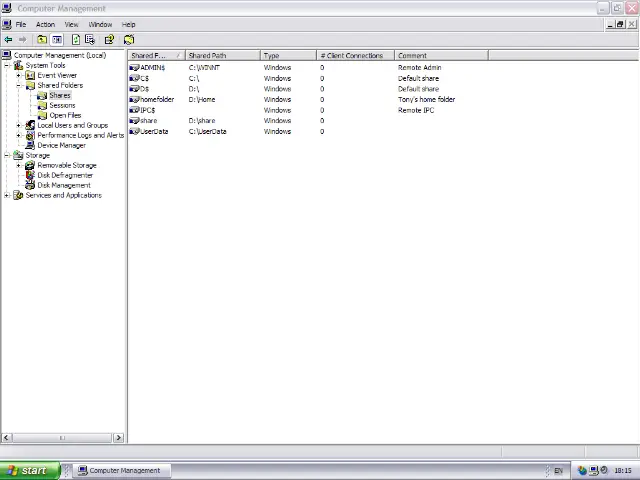Open the Disk Management icon
Viewport: 640px width, 480px height.
tap(30, 185)
